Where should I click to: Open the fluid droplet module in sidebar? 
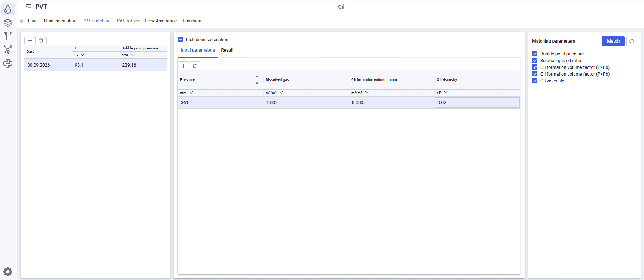tap(8, 9)
